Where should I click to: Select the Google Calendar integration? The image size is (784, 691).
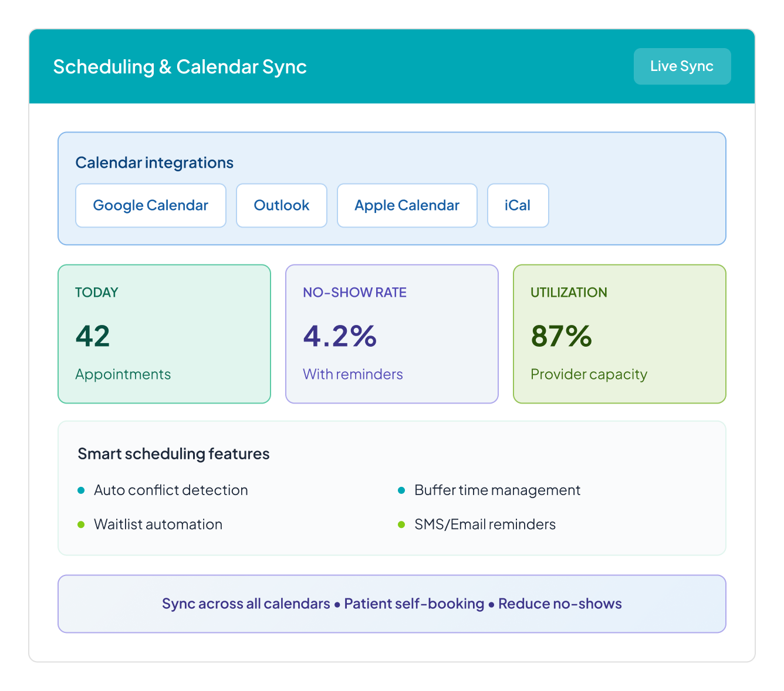point(151,205)
